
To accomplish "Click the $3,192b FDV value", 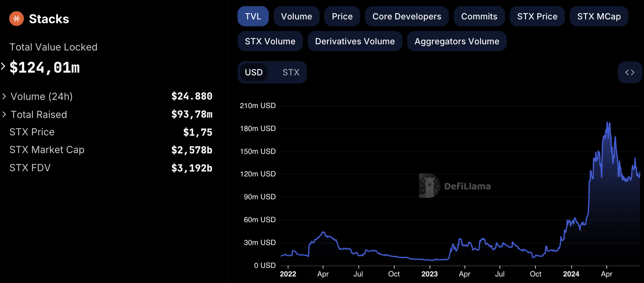I will click(192, 168).
